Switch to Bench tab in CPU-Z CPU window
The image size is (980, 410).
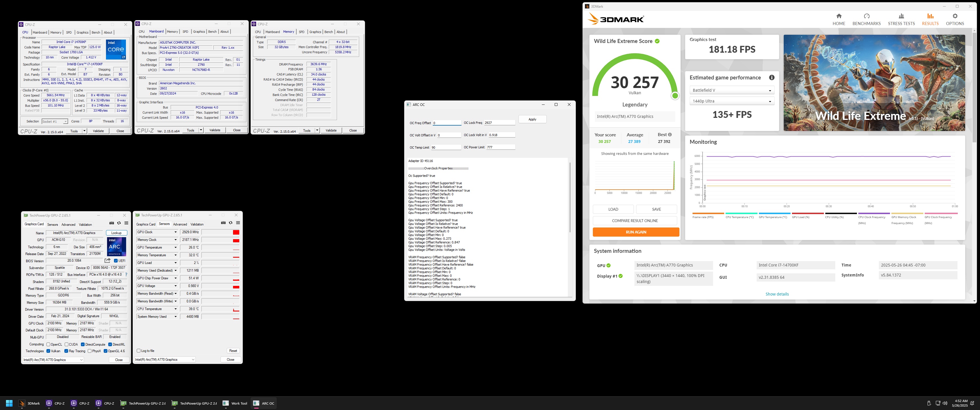96,32
